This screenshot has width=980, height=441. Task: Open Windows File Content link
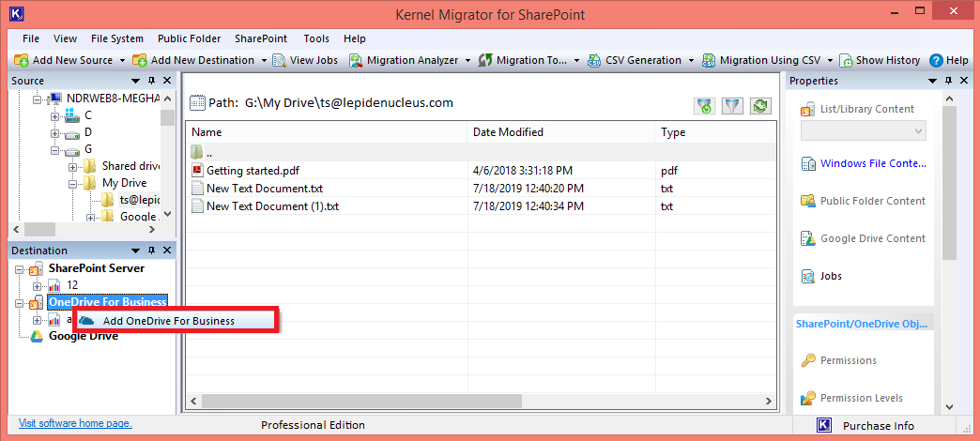[x=873, y=163]
